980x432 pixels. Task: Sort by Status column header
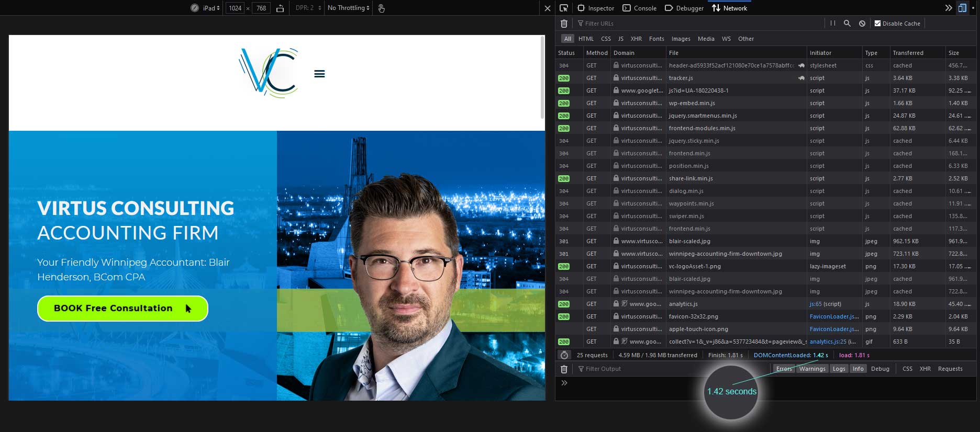(x=569, y=53)
